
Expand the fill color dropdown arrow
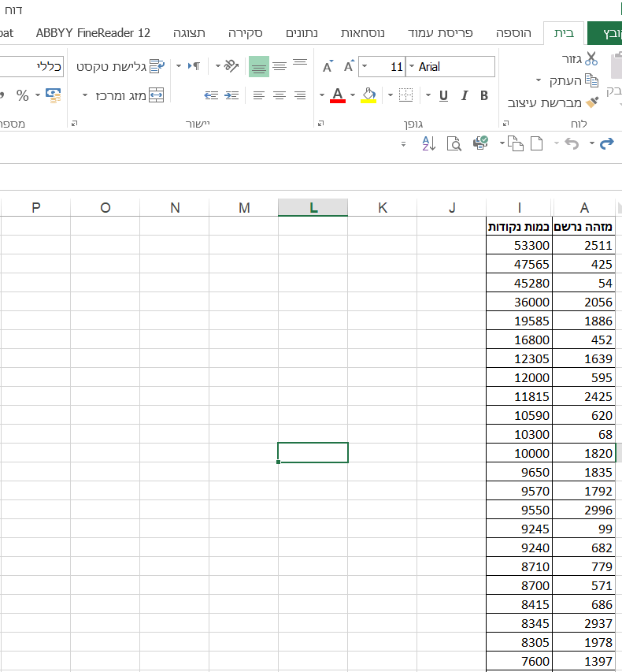point(353,95)
